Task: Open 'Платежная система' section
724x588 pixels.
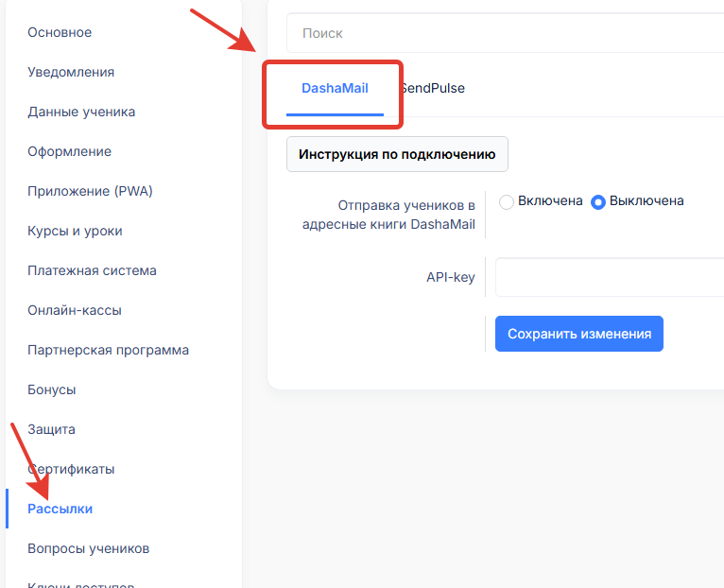Action: coord(92,270)
